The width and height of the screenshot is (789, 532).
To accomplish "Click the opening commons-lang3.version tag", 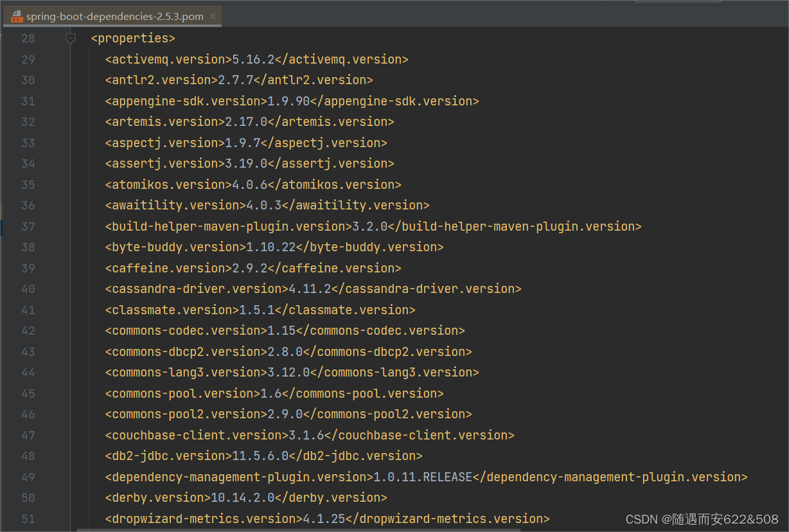I will [x=186, y=373].
